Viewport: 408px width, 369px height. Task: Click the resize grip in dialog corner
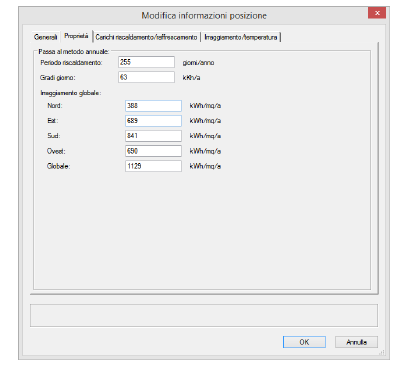click(x=382, y=352)
